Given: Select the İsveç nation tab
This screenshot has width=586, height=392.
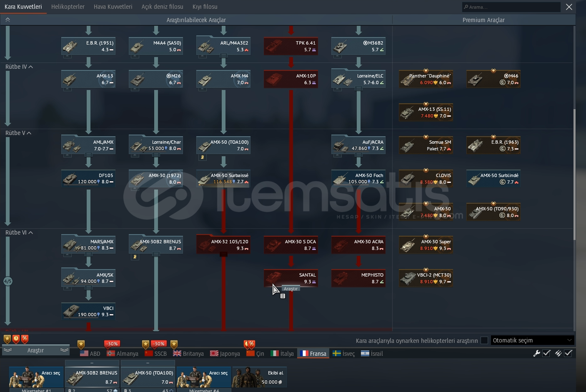Looking at the screenshot, I should 344,353.
